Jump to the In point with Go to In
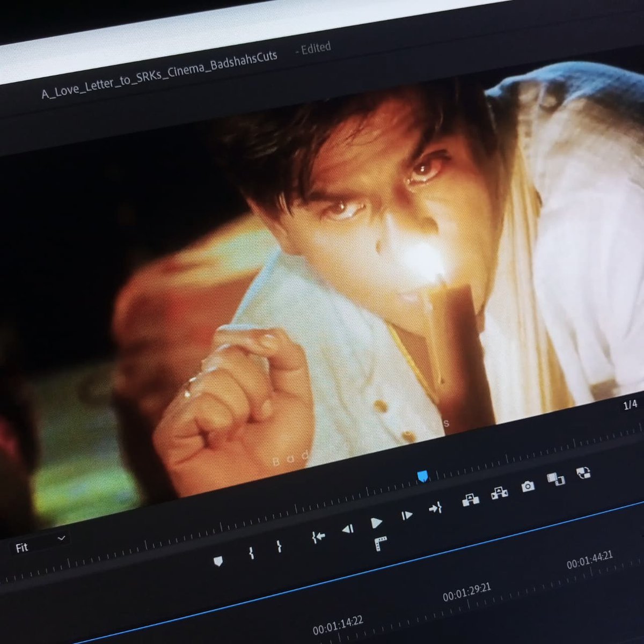 [318, 537]
